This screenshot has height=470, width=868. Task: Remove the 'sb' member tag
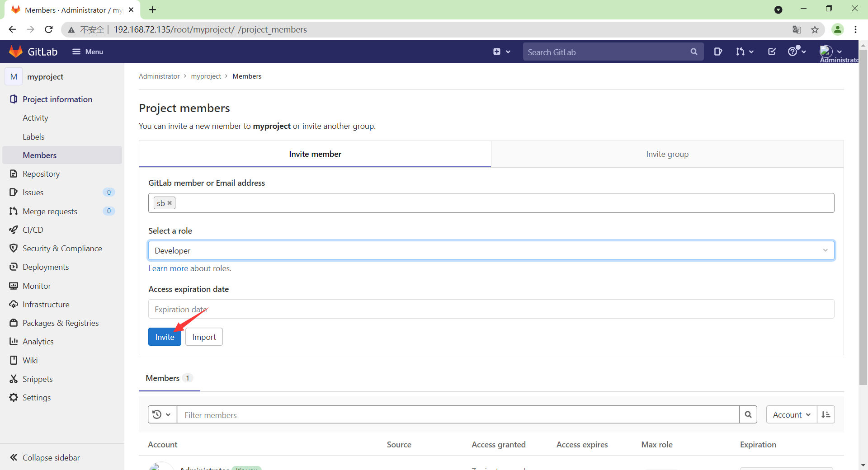170,203
